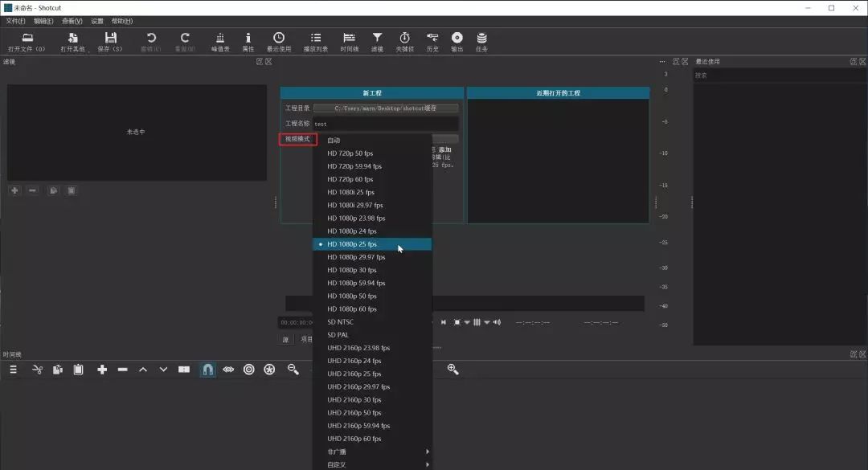Image resolution: width=868 pixels, height=470 pixels.
Task: Open the Keyframes stopwatch icon
Action: [404, 42]
